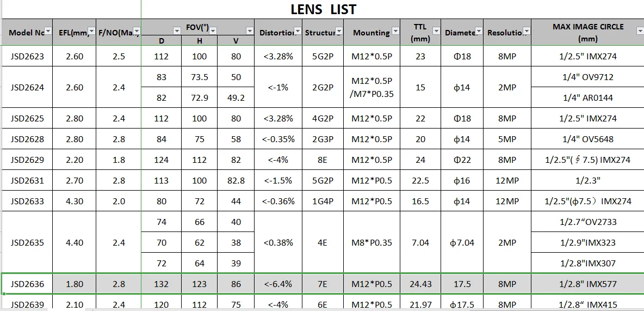Expand the Distortion filter dropdown
The image size is (644, 311).
point(299,32)
